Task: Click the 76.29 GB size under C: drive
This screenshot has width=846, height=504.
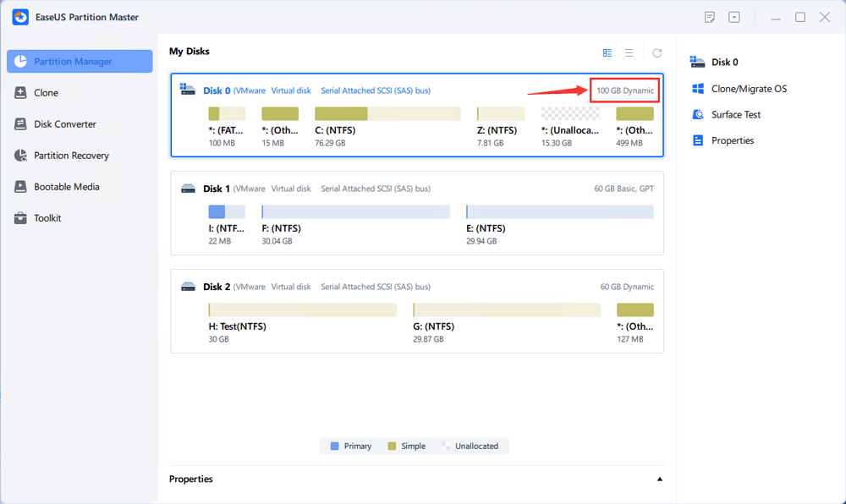Action: click(330, 144)
